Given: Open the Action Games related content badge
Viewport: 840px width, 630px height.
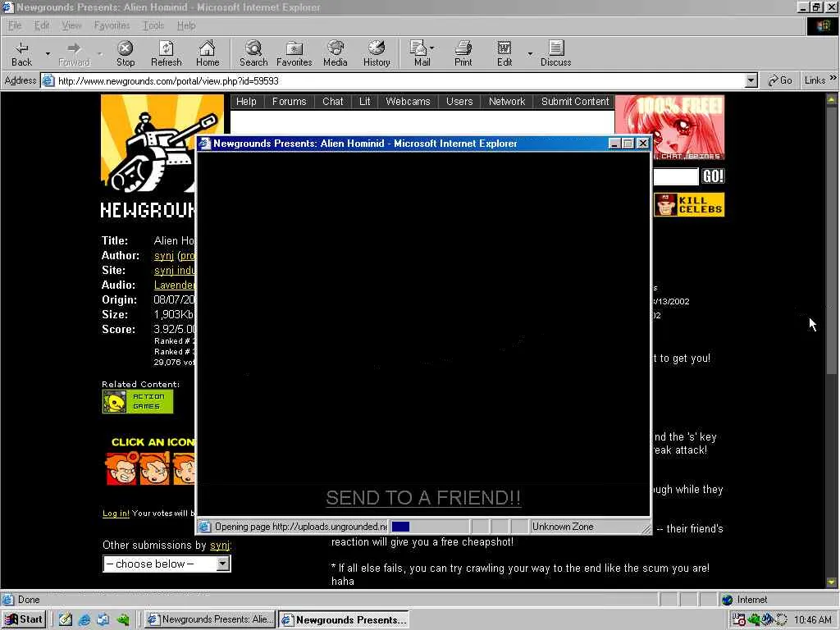Looking at the screenshot, I should pyautogui.click(x=138, y=402).
